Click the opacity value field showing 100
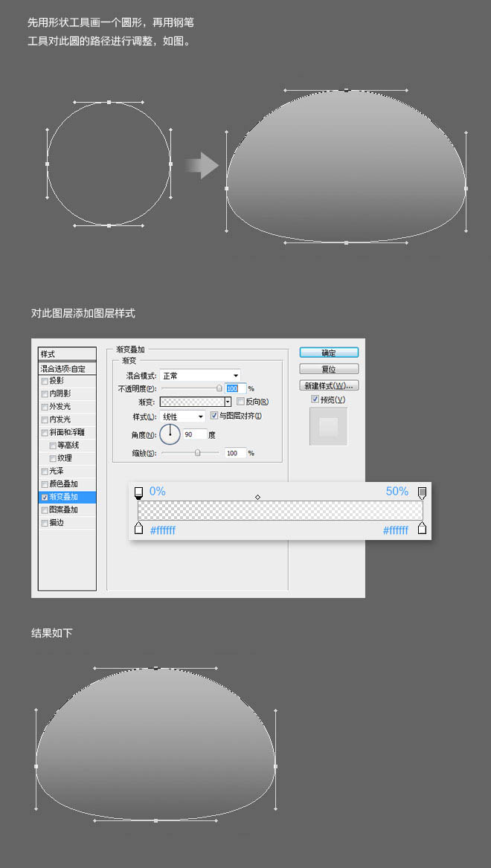491x868 pixels. click(x=235, y=388)
